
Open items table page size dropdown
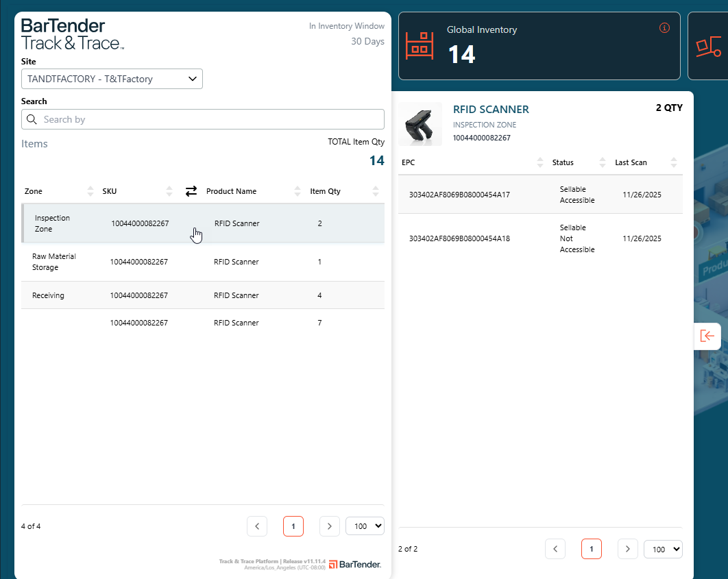[x=365, y=526]
